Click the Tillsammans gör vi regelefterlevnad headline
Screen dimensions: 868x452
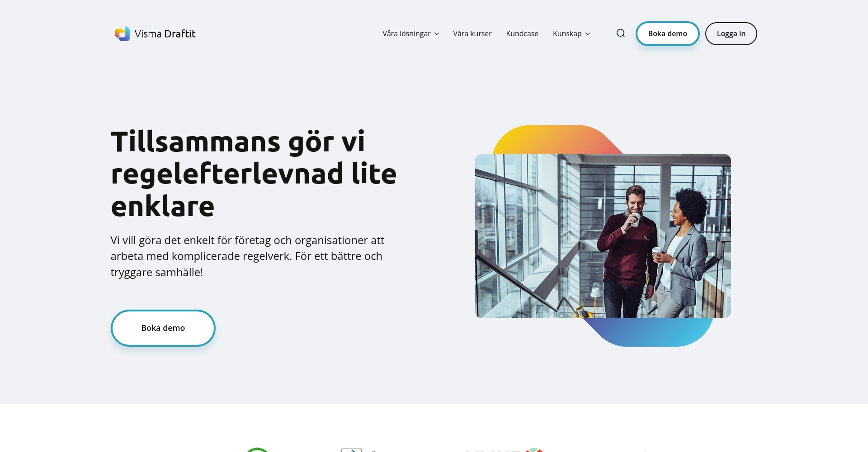(254, 174)
